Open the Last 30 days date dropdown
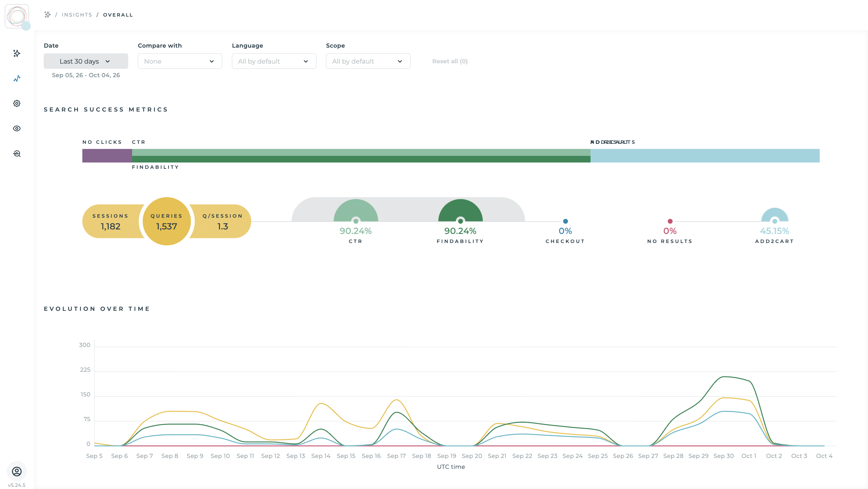This screenshot has height=489, width=868. (86, 61)
